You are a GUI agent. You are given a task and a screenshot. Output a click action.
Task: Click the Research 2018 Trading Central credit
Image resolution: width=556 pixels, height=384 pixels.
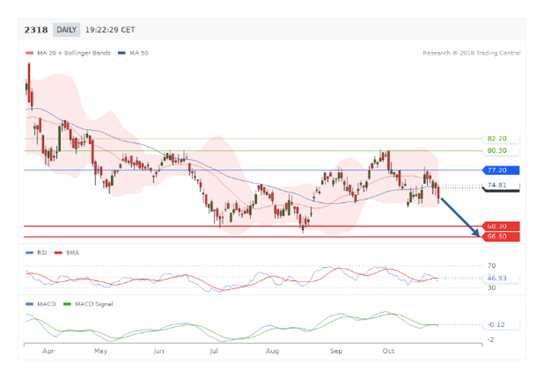472,53
